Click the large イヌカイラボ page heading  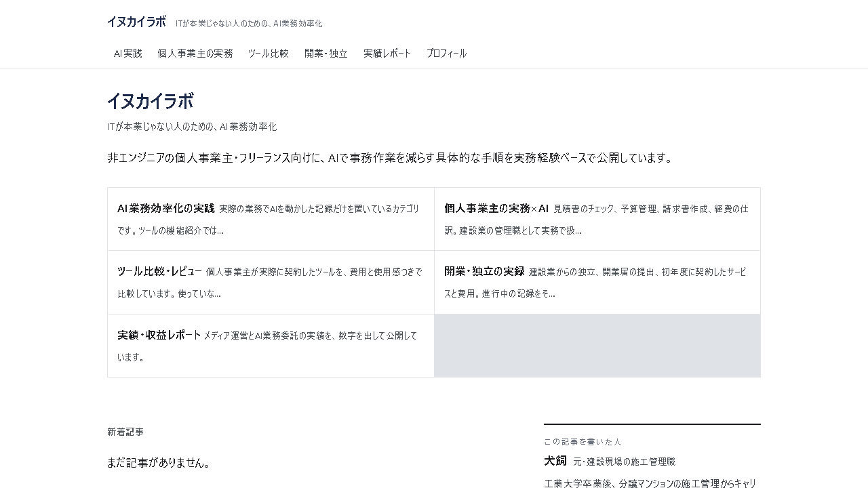[151, 101]
